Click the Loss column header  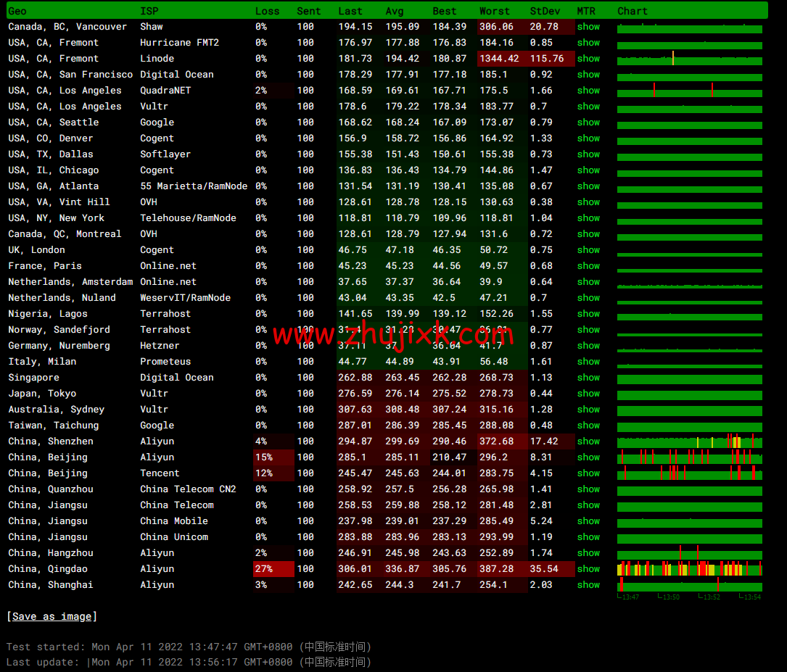click(267, 11)
